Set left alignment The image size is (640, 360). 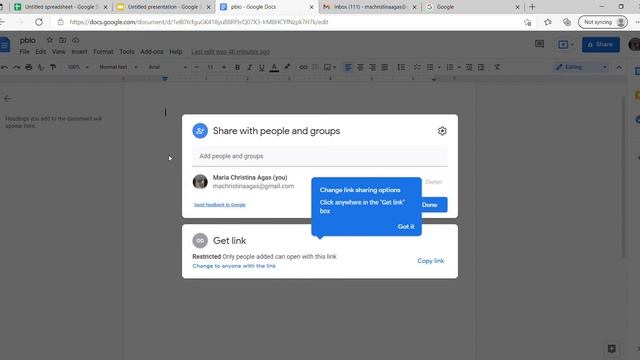coord(348,67)
